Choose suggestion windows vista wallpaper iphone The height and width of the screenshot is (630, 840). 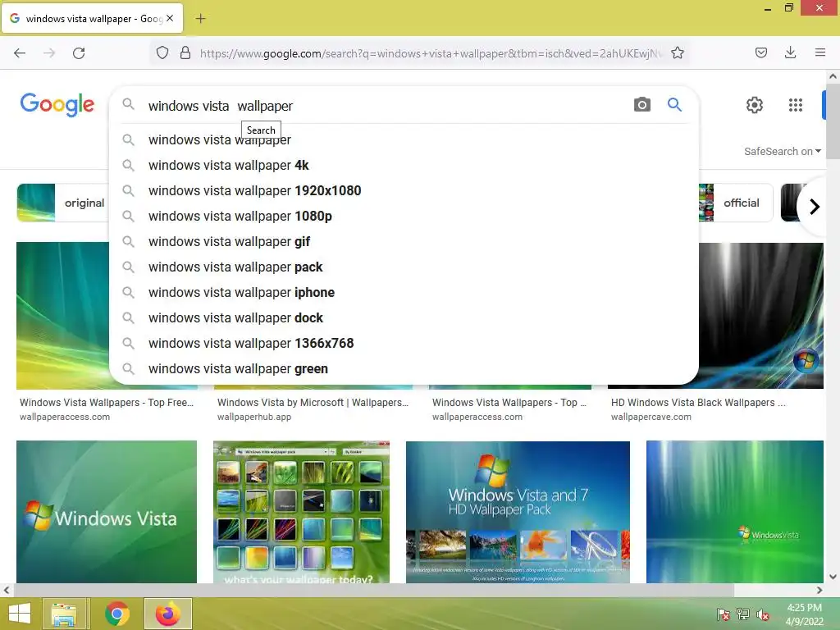(x=404, y=293)
